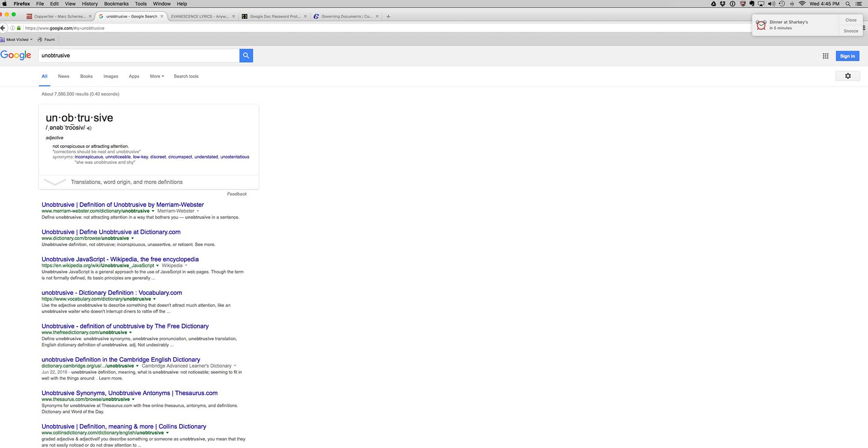Click the Sign in button

click(x=847, y=56)
